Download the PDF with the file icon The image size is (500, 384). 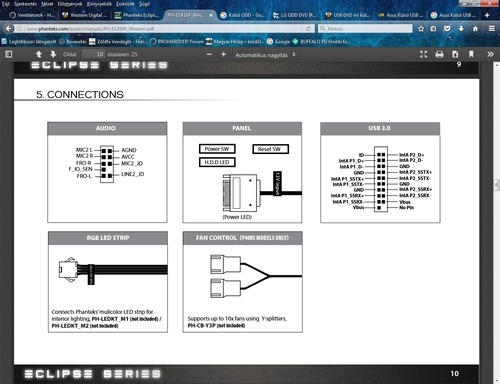(x=455, y=54)
